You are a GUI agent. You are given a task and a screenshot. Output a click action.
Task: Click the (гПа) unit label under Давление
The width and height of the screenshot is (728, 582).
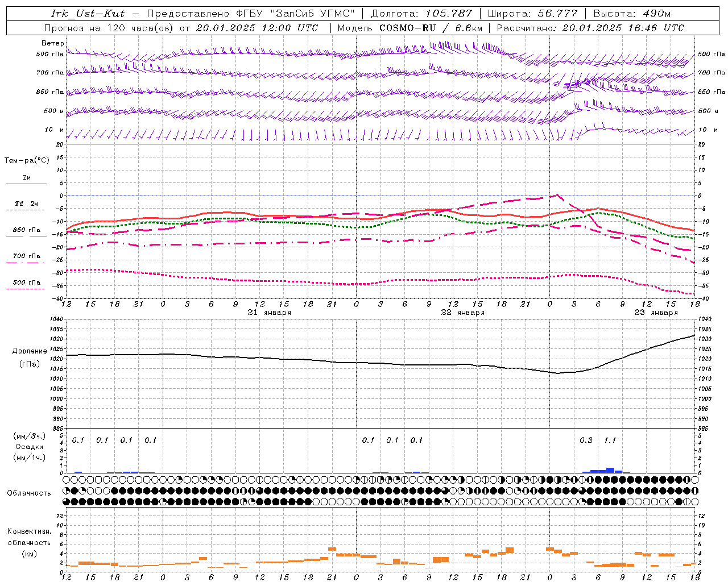pyautogui.click(x=29, y=364)
